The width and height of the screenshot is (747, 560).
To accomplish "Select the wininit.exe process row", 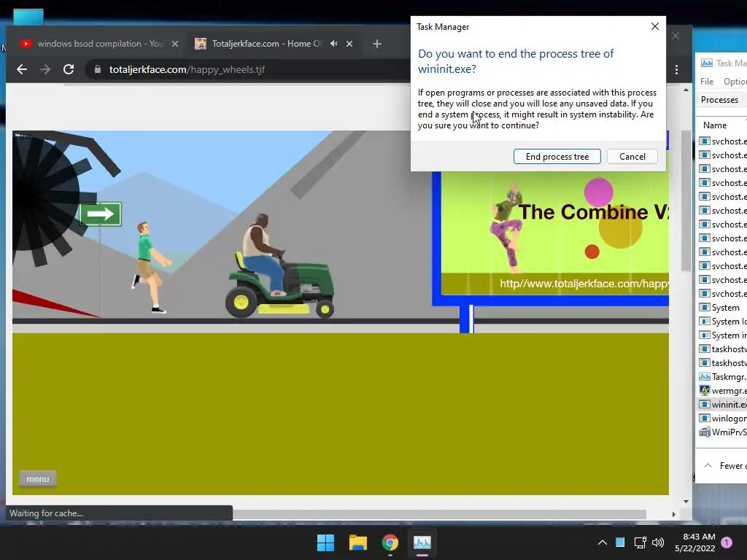I will [x=722, y=404].
